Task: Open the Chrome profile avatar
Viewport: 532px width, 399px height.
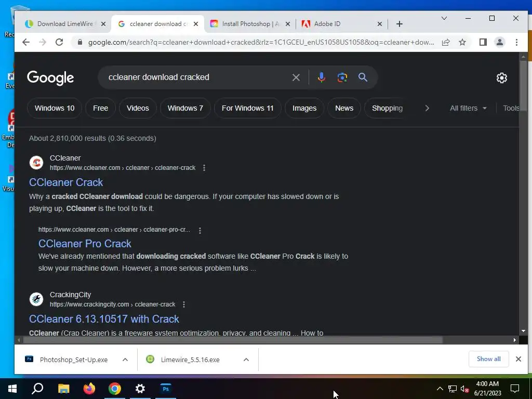Action: tap(500, 42)
